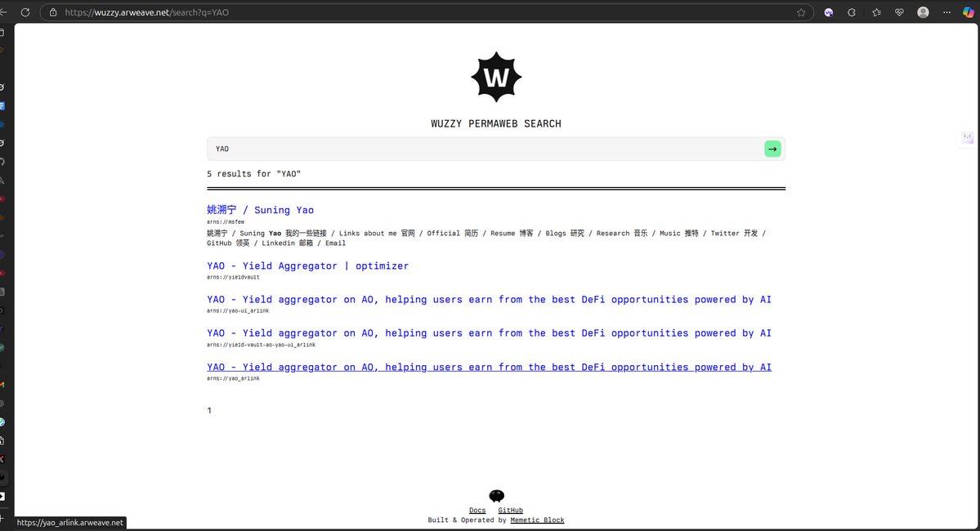Image resolution: width=980 pixels, height=531 pixels.
Task: Open underlined YAO result for arns://yao_arlink
Action: coord(489,367)
